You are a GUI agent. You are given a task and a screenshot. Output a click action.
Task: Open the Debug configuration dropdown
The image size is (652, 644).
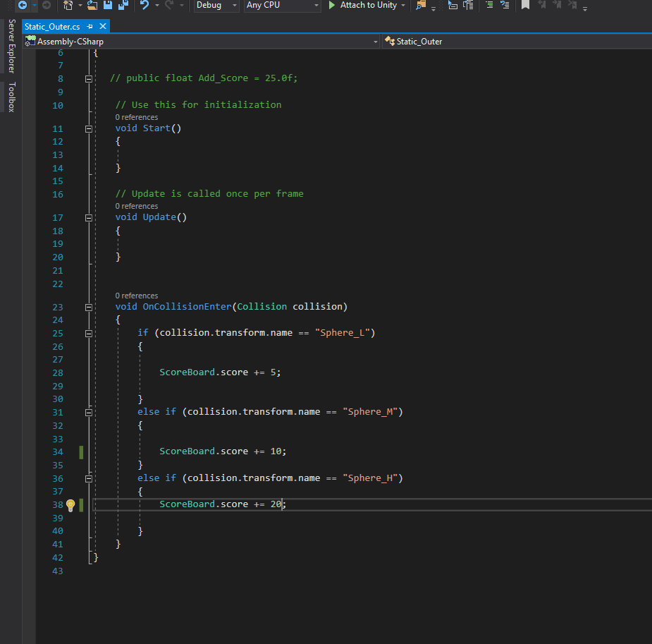216,5
